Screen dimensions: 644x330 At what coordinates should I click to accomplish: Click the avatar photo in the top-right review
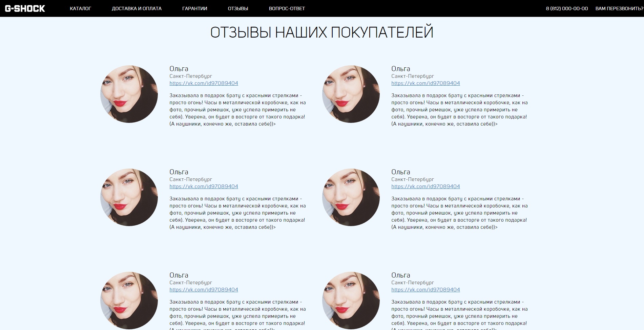351,94
